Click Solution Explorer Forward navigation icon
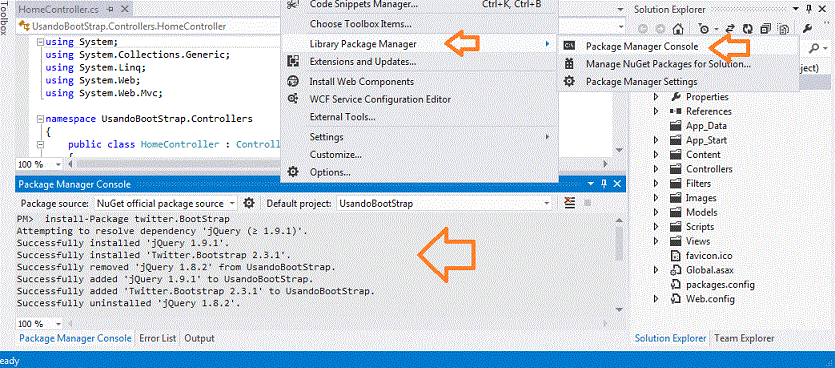The height and width of the screenshot is (368, 835). click(660, 29)
